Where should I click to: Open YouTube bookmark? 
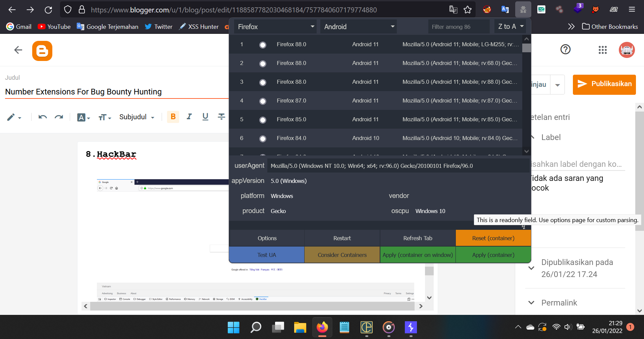(x=54, y=26)
